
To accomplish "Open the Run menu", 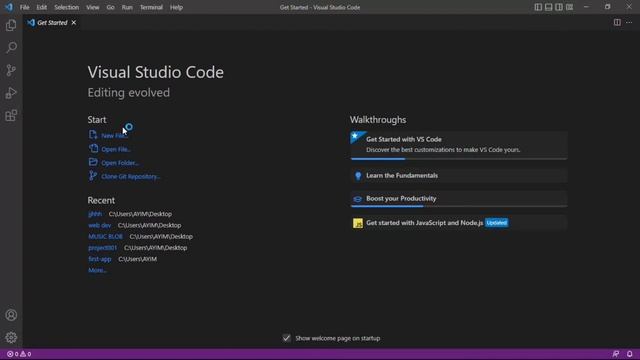I will point(127,7).
